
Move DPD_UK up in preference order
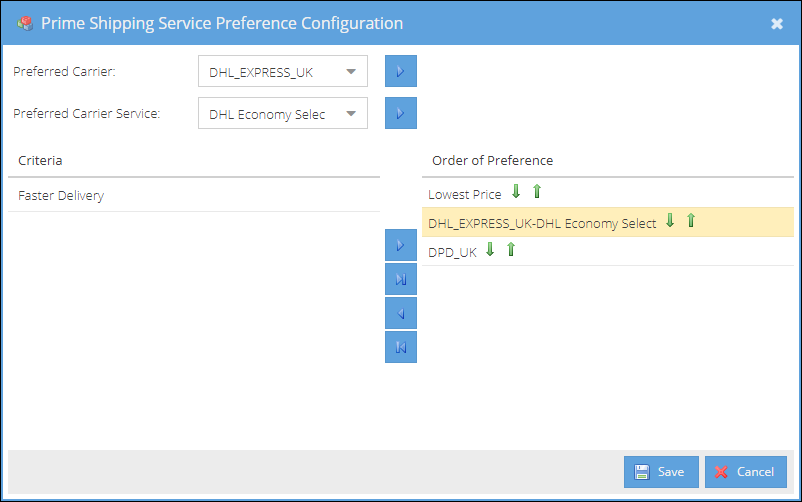click(x=510, y=250)
